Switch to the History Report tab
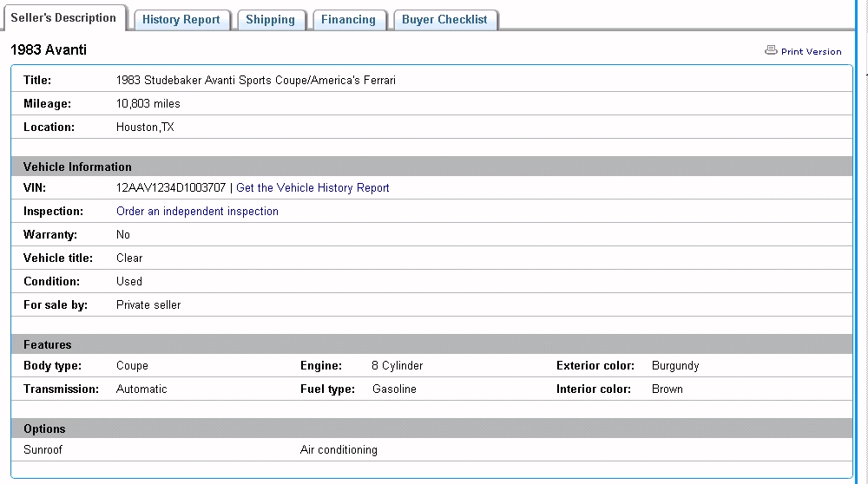 point(181,20)
